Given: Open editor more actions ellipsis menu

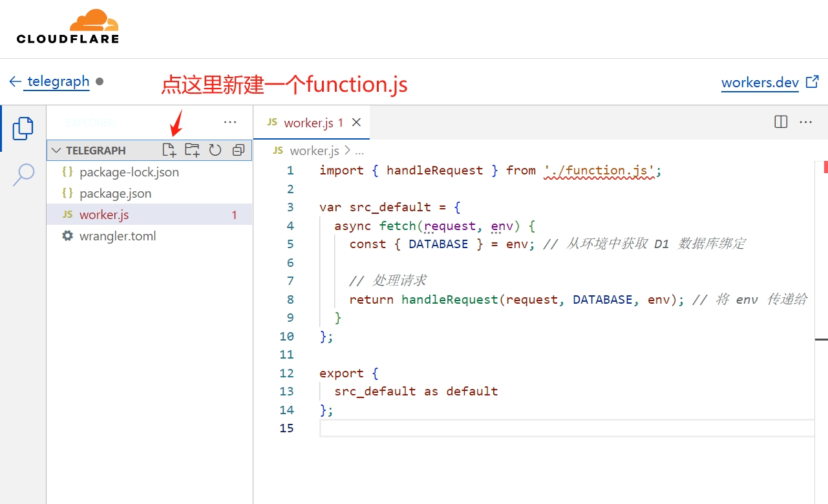Looking at the screenshot, I should pos(805,121).
